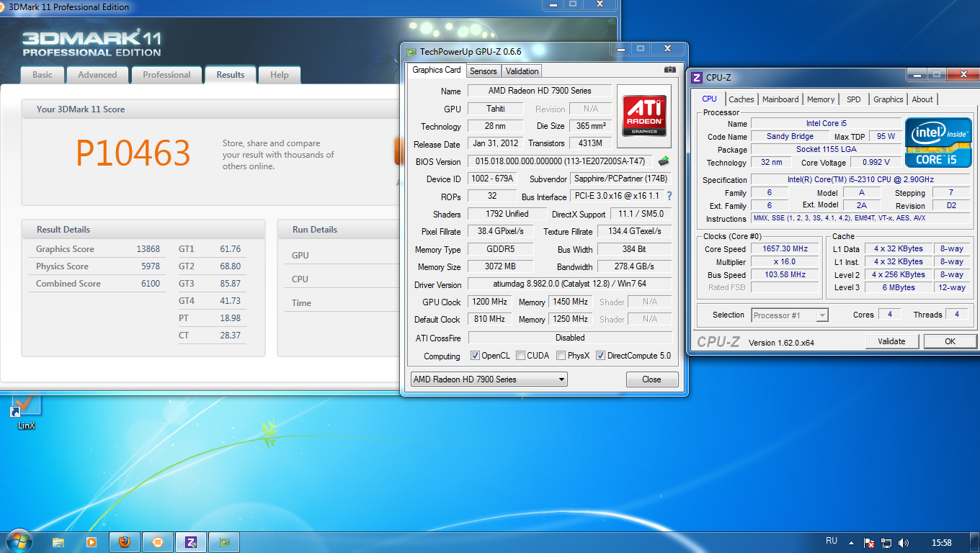Click the Show desktop strip past the clock

[975, 542]
